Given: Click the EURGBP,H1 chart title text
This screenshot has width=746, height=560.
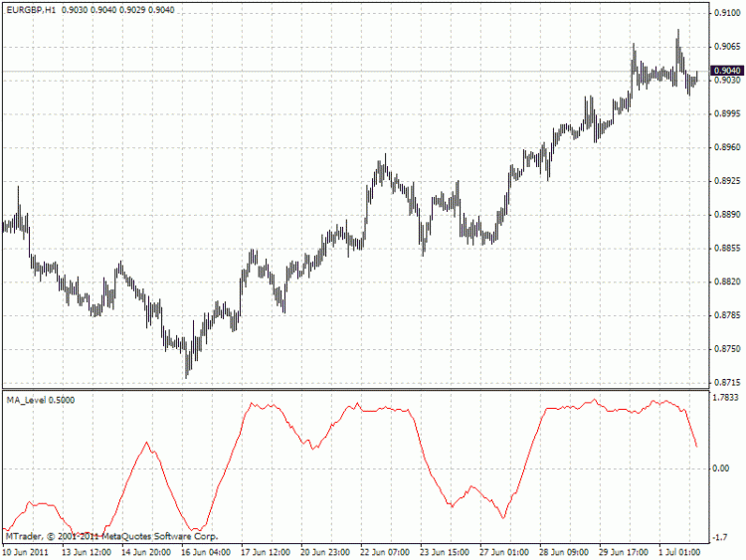Looking at the screenshot, I should [x=29, y=9].
